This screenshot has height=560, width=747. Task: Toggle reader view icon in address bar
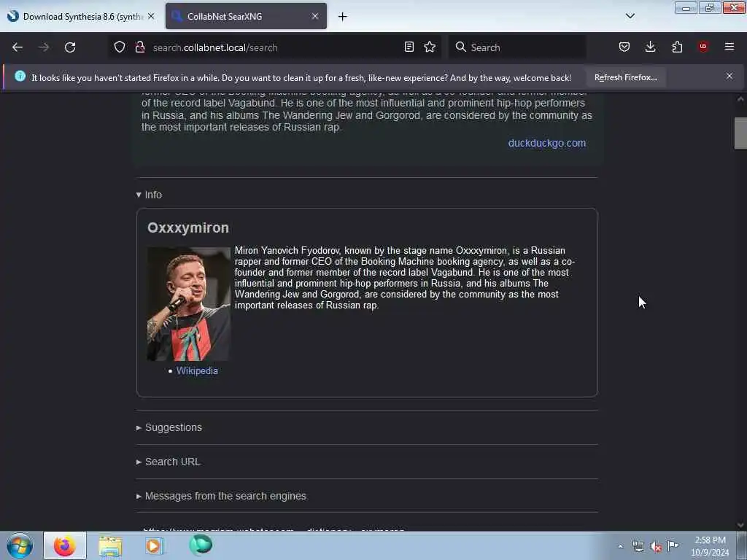(x=409, y=47)
